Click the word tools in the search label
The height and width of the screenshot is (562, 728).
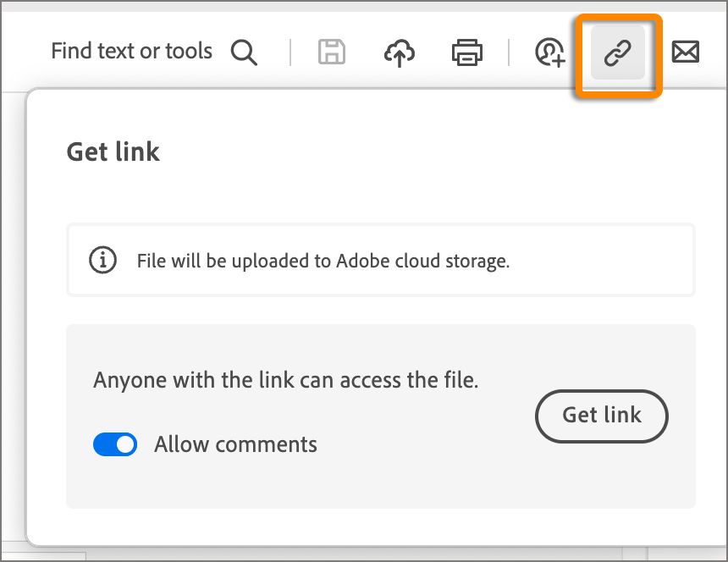tap(188, 52)
